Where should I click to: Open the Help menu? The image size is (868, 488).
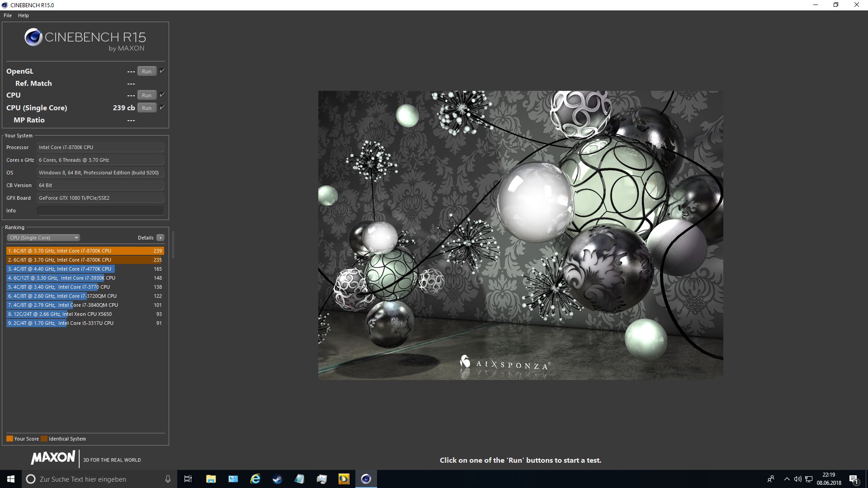coord(23,15)
